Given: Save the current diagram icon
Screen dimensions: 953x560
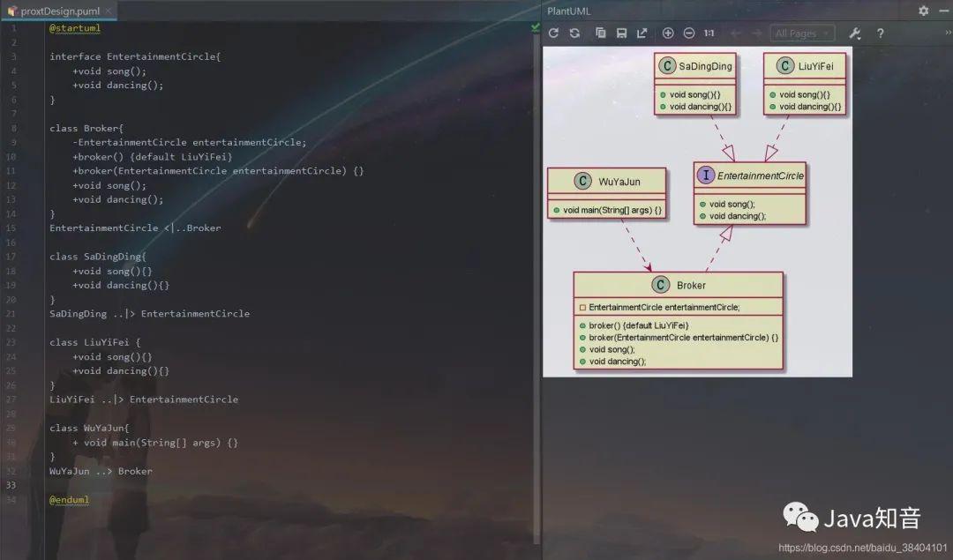Looking at the screenshot, I should [x=621, y=33].
